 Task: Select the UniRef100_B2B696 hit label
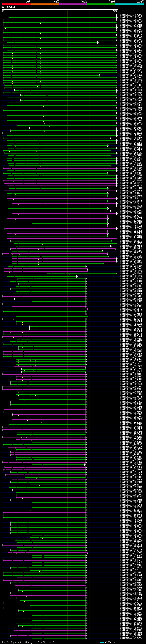click(131, 180)
